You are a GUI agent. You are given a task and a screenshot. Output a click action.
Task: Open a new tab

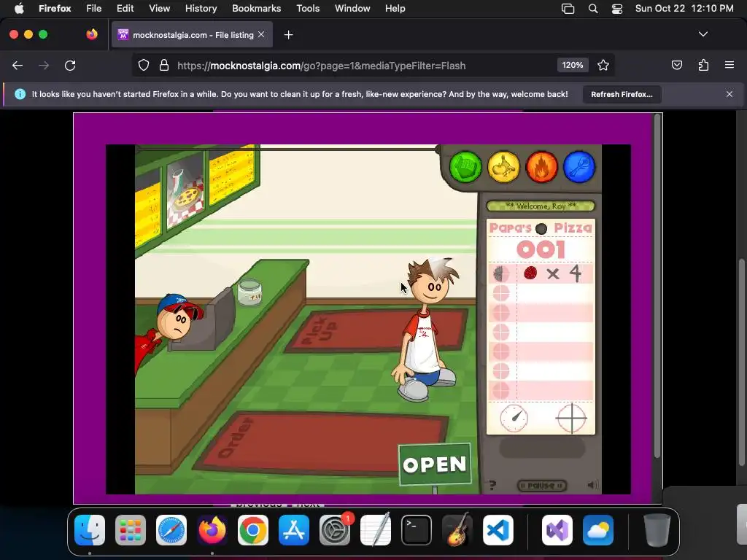[x=288, y=35]
